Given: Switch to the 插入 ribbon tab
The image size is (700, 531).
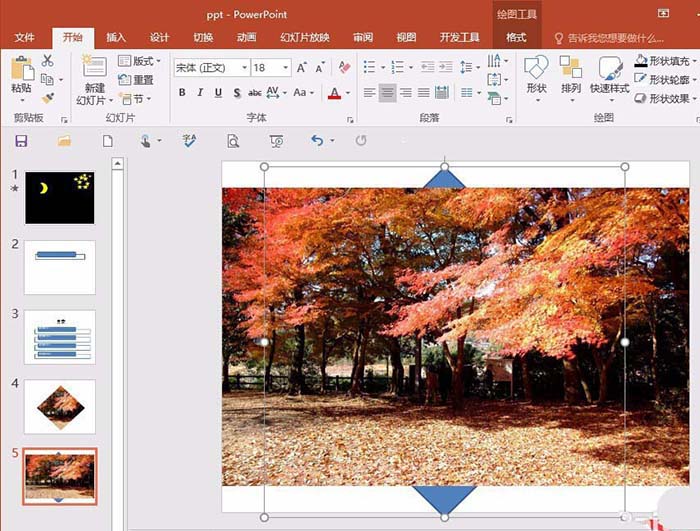Looking at the screenshot, I should click(116, 37).
